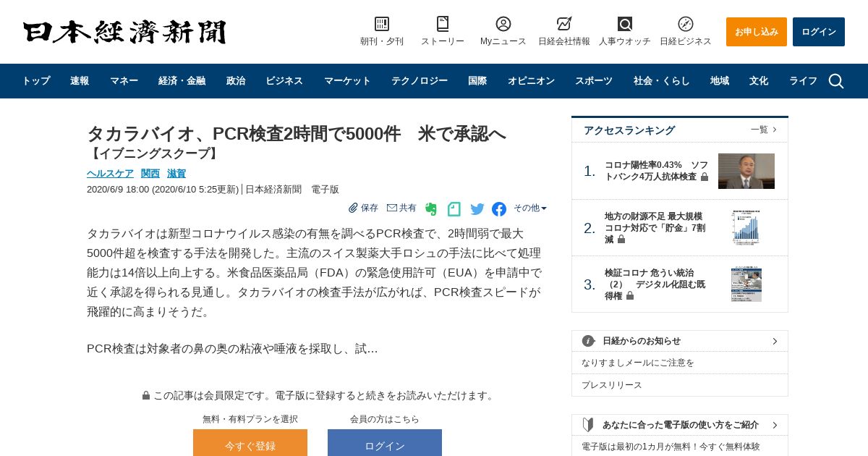The height and width of the screenshot is (456, 868).
Task: Click the アクセスランキング heading
Action: [629, 130]
